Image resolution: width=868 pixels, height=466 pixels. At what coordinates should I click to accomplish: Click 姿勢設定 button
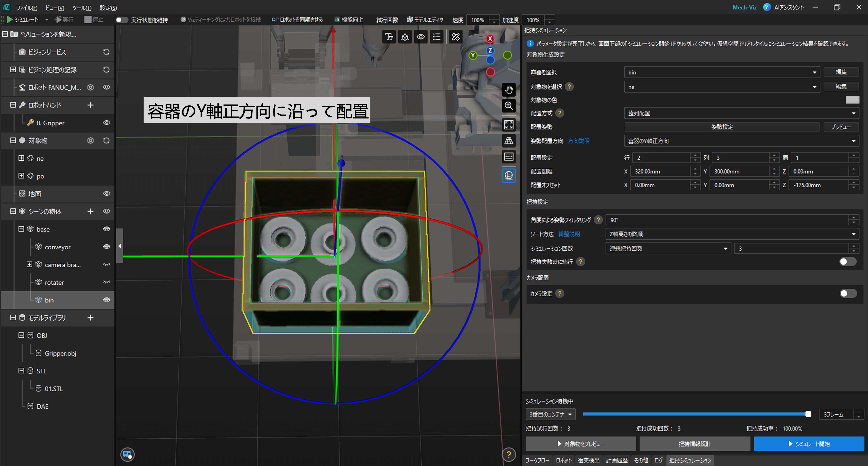click(x=722, y=127)
